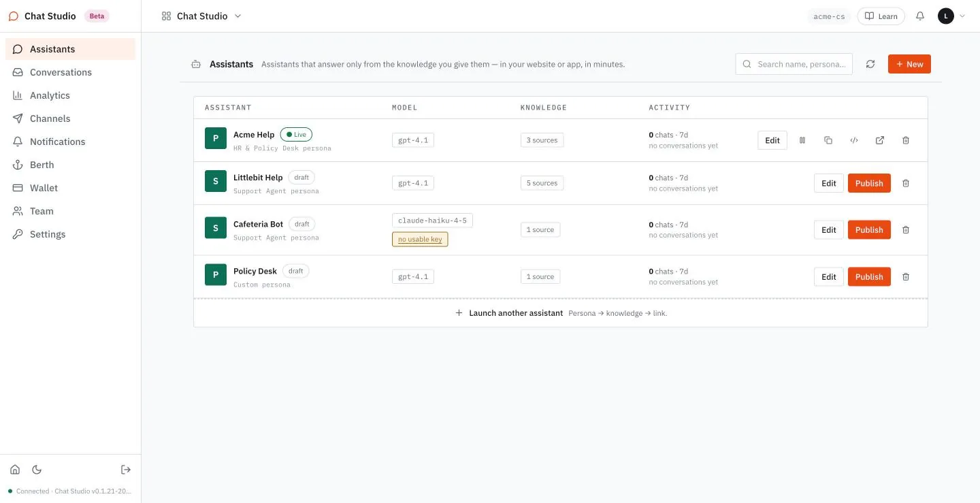
Task: Open the user account menu
Action: (951, 16)
